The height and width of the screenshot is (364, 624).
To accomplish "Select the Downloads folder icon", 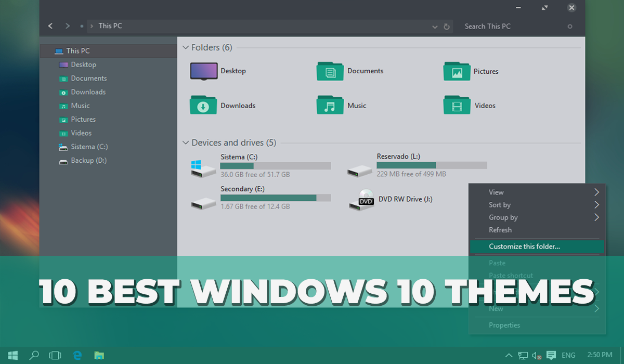I will click(x=203, y=106).
